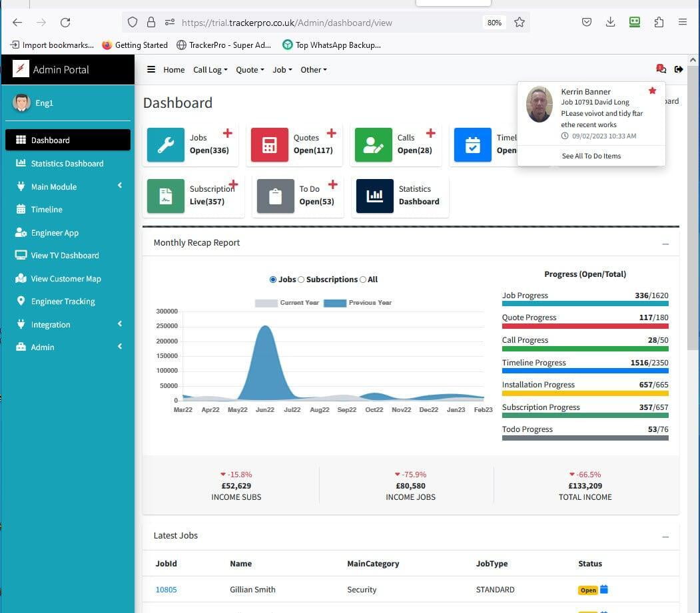Image resolution: width=700 pixels, height=613 pixels.
Task: Select the Jobs radio button
Action: [x=273, y=280]
